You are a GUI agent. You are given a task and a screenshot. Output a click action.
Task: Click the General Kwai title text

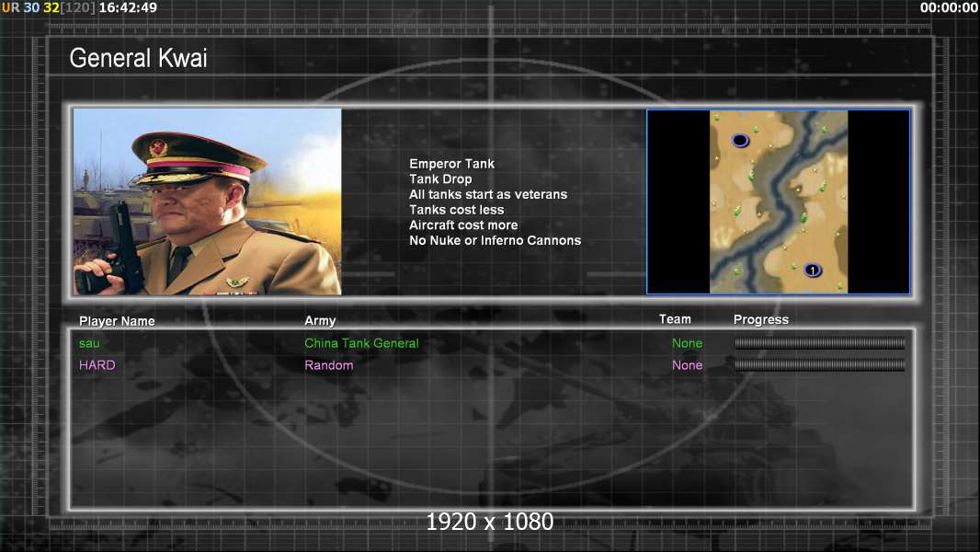[x=138, y=58]
